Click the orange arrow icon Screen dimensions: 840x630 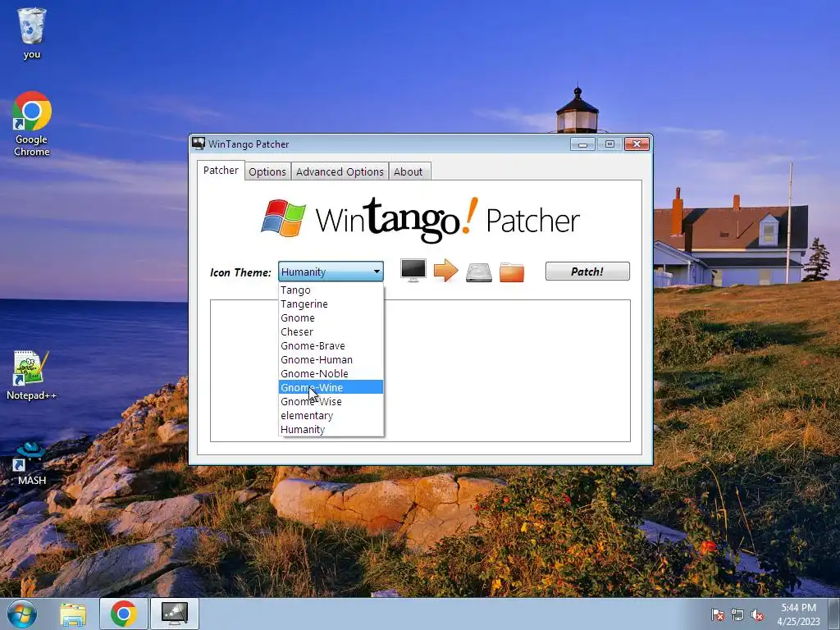pyautogui.click(x=445, y=271)
